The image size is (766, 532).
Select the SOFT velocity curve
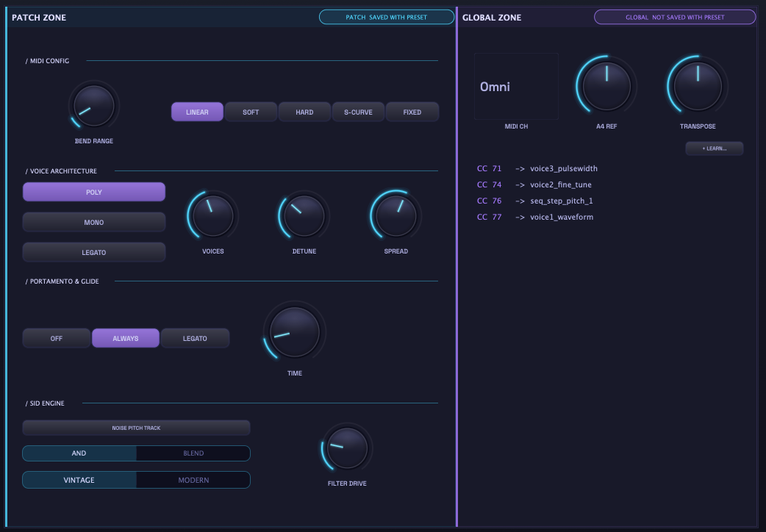[x=251, y=112]
